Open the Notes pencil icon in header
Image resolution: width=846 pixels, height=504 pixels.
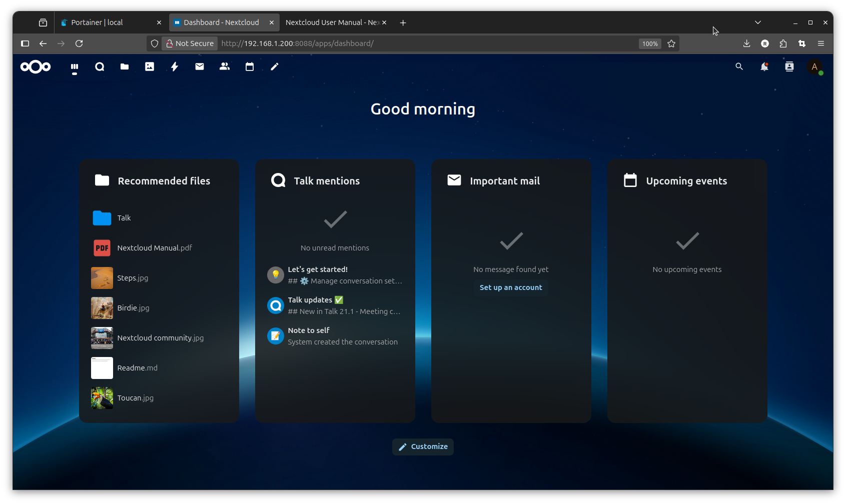275,66
